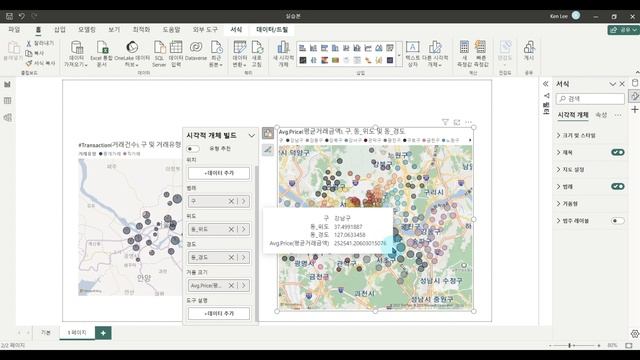Image resolution: width=640 pixels, height=360 pixels.
Task: Switch to Table view in left sidebar
Action: click(7, 100)
